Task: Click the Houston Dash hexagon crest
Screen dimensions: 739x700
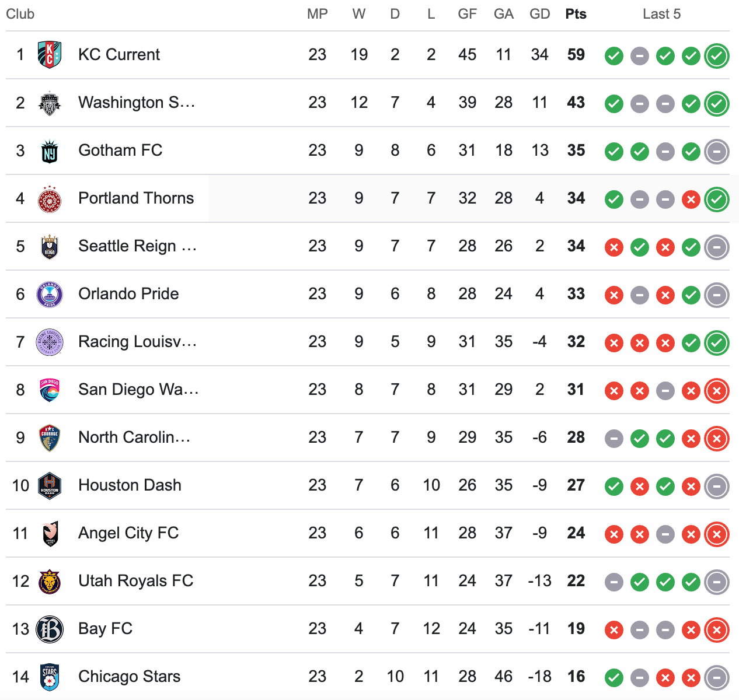Action: (x=50, y=485)
